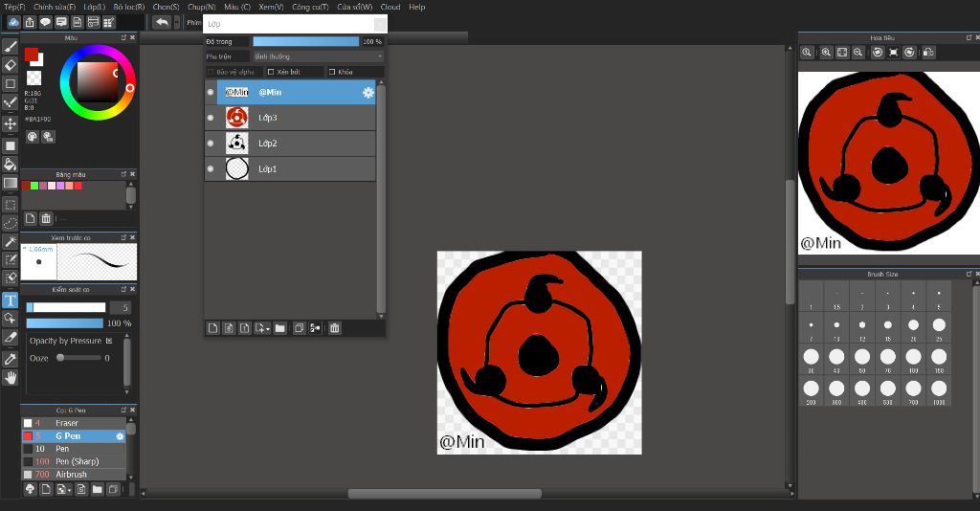Click the export/share icon in top toolbar

tap(30, 23)
